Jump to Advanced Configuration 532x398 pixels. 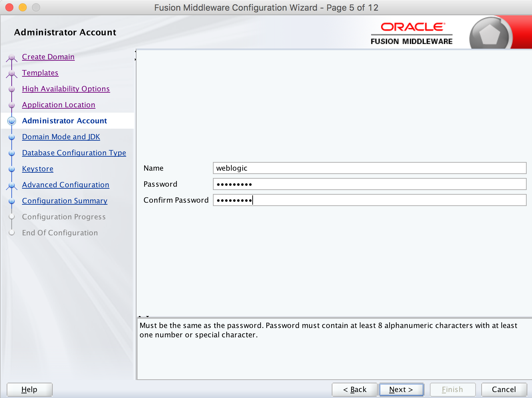pyautogui.click(x=66, y=185)
